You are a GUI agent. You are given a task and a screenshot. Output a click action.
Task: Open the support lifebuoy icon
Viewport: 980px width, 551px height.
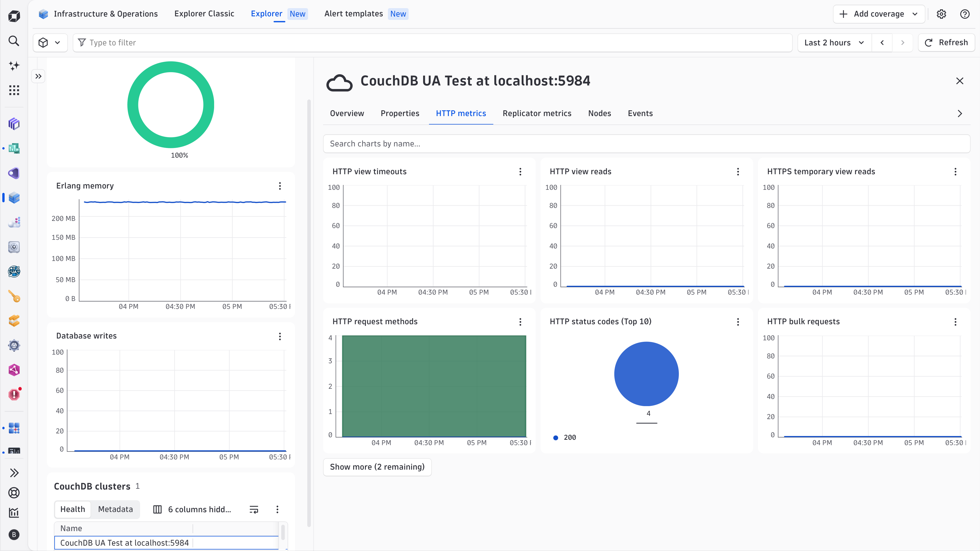[14, 493]
